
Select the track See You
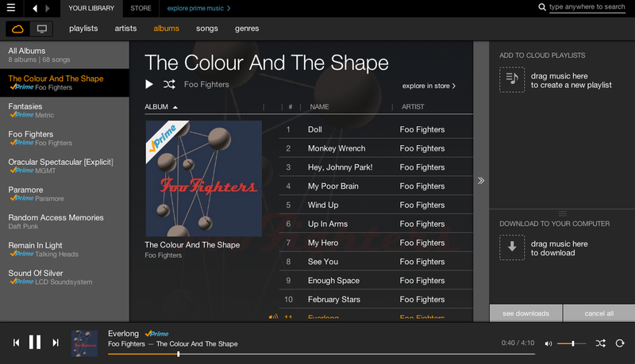click(375, 262)
